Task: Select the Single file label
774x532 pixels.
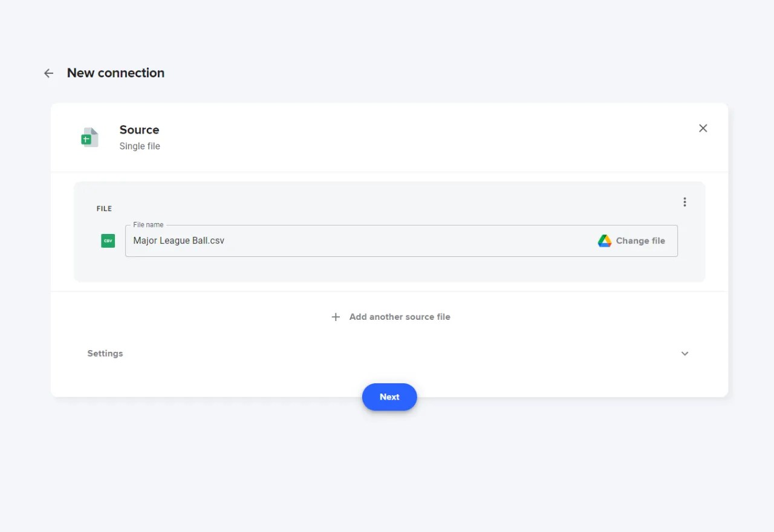Action: pos(140,146)
